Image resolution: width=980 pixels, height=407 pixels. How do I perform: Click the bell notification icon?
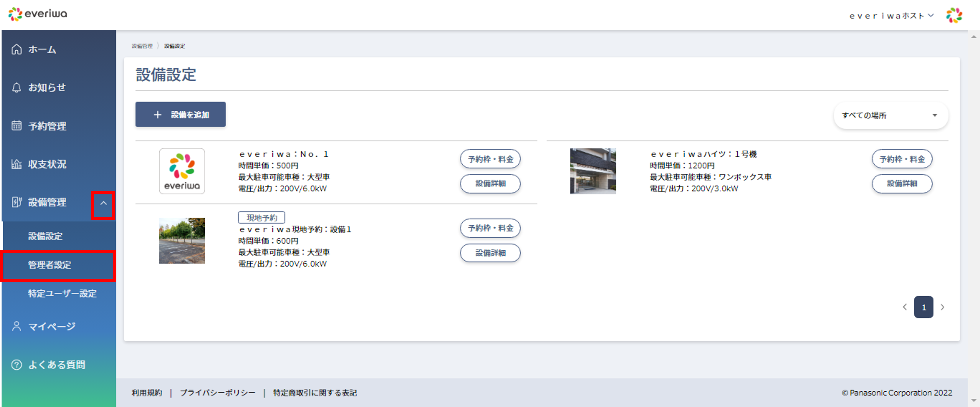pos(16,88)
